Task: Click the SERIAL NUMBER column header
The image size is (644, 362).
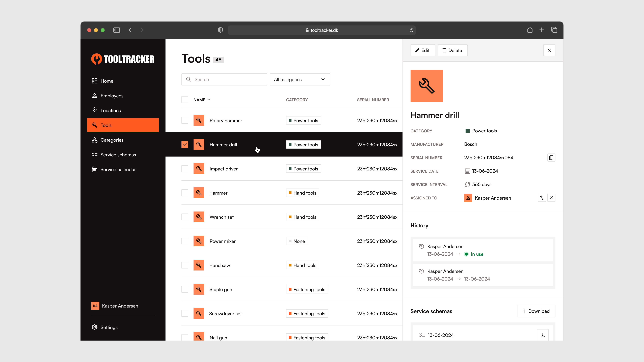Action: [x=373, y=100]
